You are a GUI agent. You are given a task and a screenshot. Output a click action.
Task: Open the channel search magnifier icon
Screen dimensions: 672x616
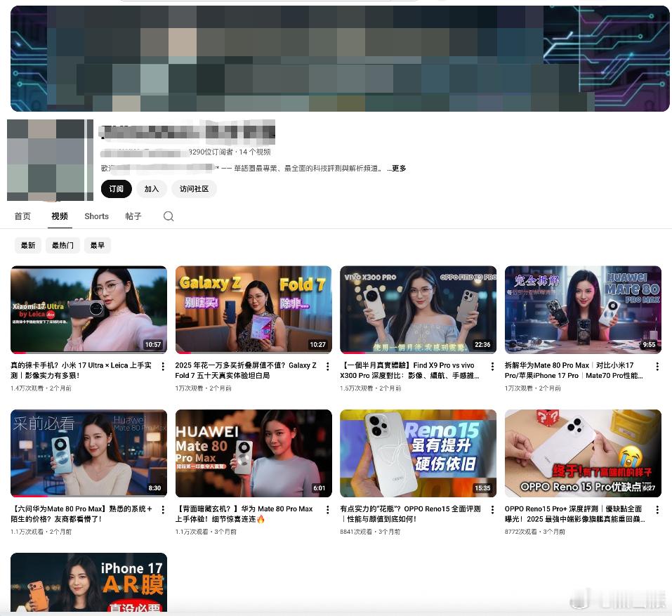tap(169, 216)
